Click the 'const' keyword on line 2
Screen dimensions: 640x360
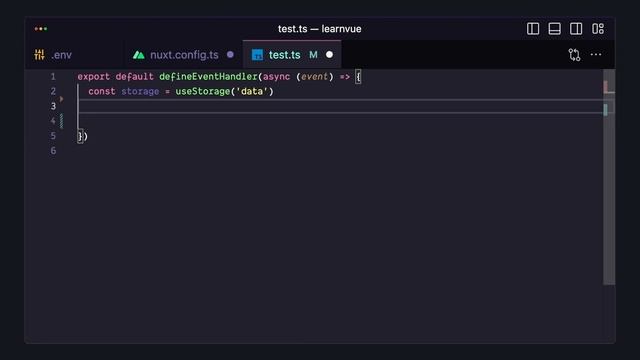click(102, 91)
